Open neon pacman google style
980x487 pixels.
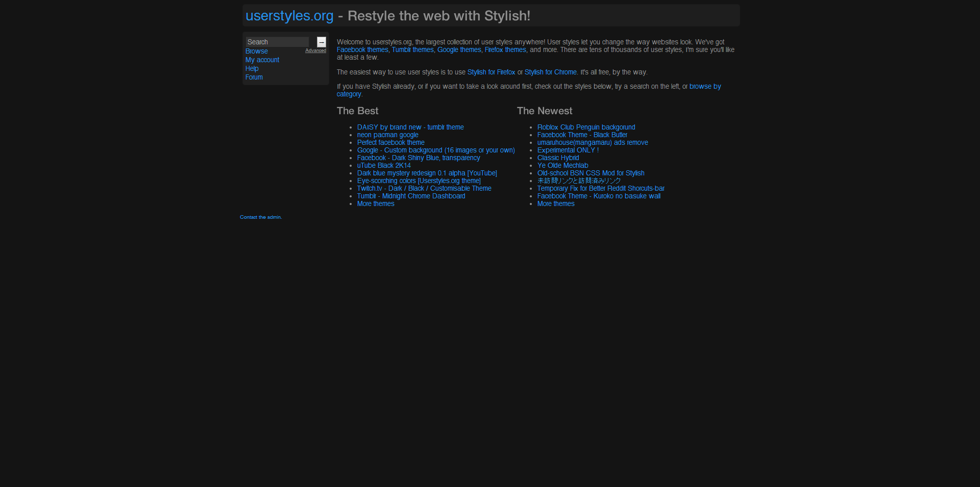click(x=387, y=135)
